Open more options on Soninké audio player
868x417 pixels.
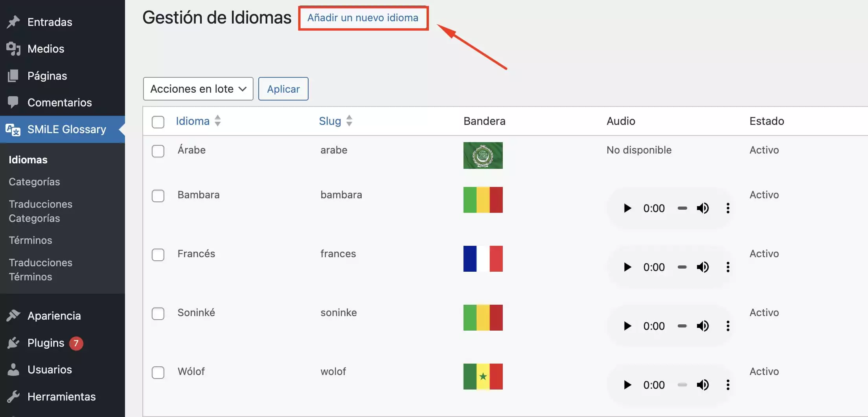[728, 326]
